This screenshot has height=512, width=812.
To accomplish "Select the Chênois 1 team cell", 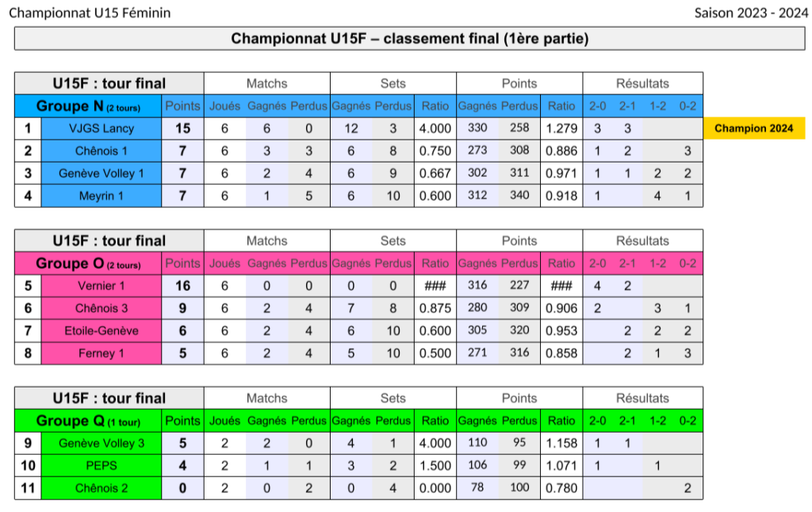I will [101, 151].
